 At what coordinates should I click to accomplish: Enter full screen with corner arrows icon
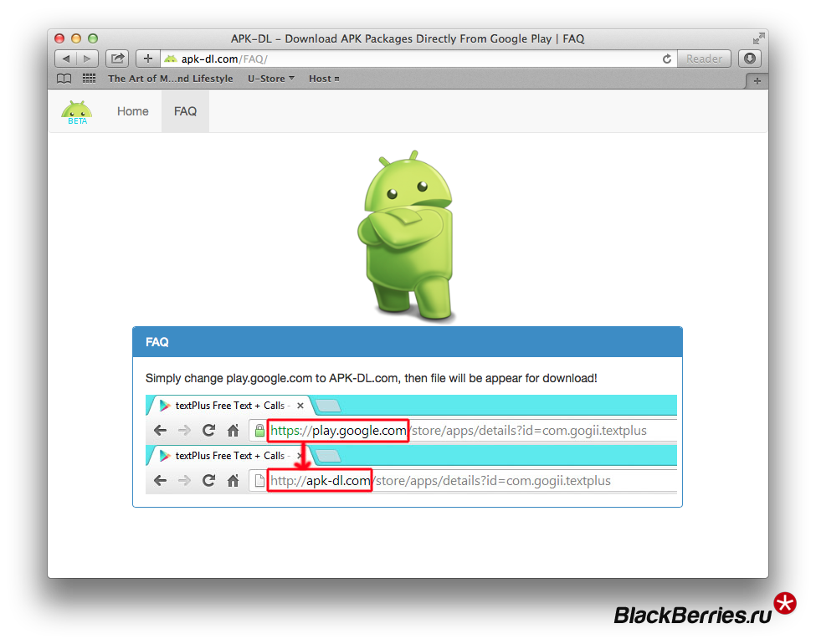[758, 38]
